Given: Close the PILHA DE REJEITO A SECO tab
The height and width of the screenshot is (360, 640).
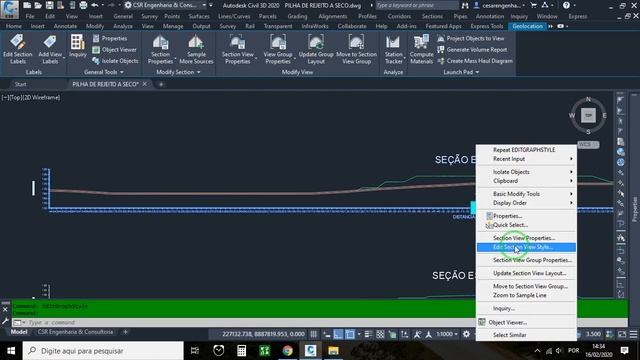Looking at the screenshot, I should pos(144,84).
